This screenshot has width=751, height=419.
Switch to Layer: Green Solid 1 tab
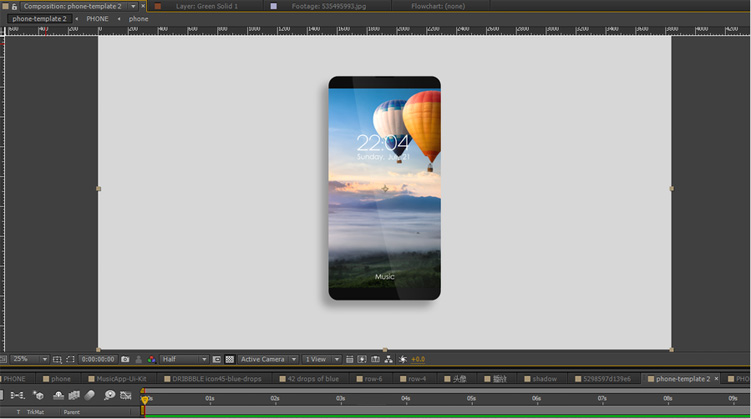206,6
